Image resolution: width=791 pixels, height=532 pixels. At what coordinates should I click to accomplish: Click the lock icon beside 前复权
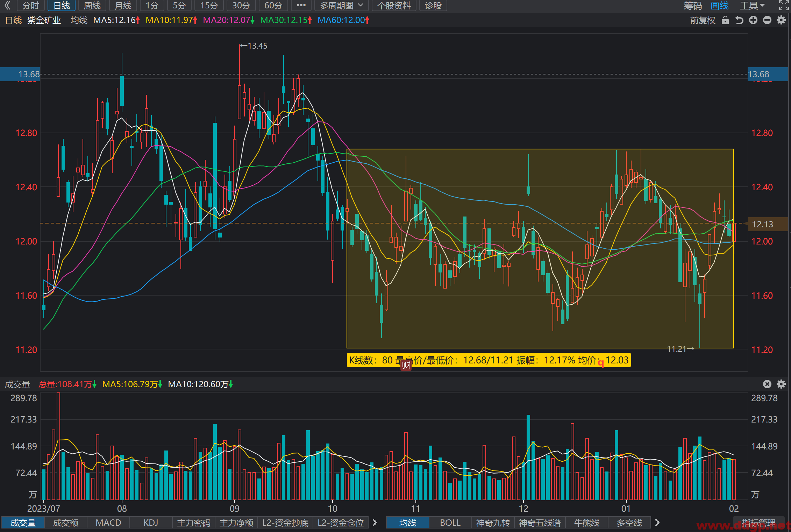[x=725, y=20]
